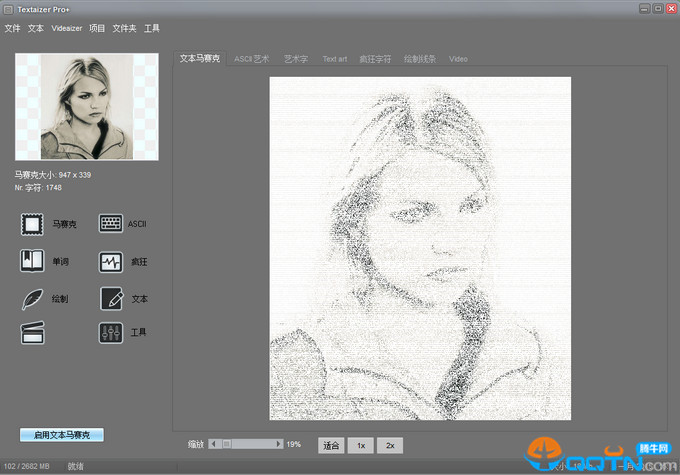This screenshot has height=475, width=680.
Task: Open the Videaizer menu
Action: (67, 29)
